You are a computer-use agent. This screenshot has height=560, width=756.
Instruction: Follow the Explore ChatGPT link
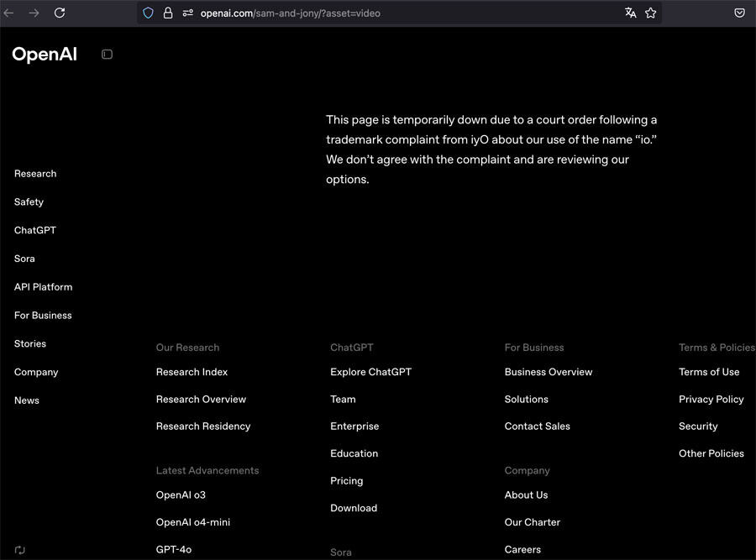tap(370, 372)
